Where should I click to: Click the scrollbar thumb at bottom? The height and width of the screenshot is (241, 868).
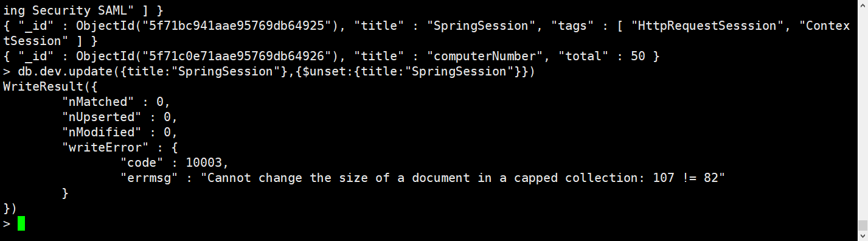(x=863, y=226)
